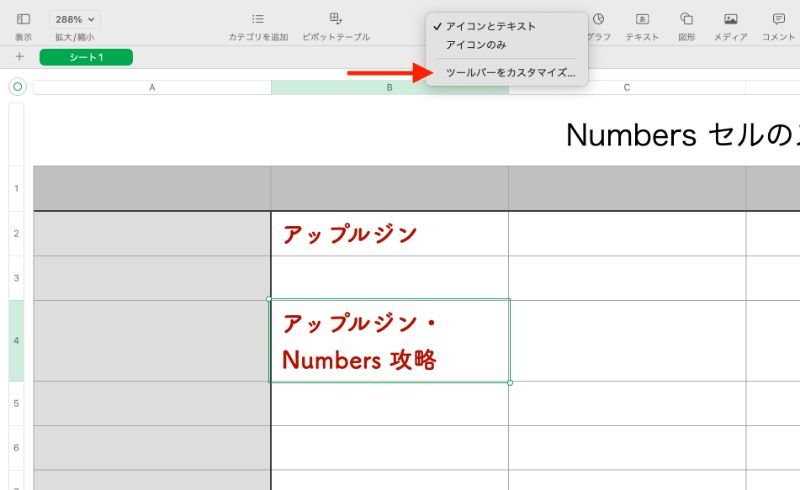Click empty cell C3
The height and width of the screenshot is (490, 800).
627,278
